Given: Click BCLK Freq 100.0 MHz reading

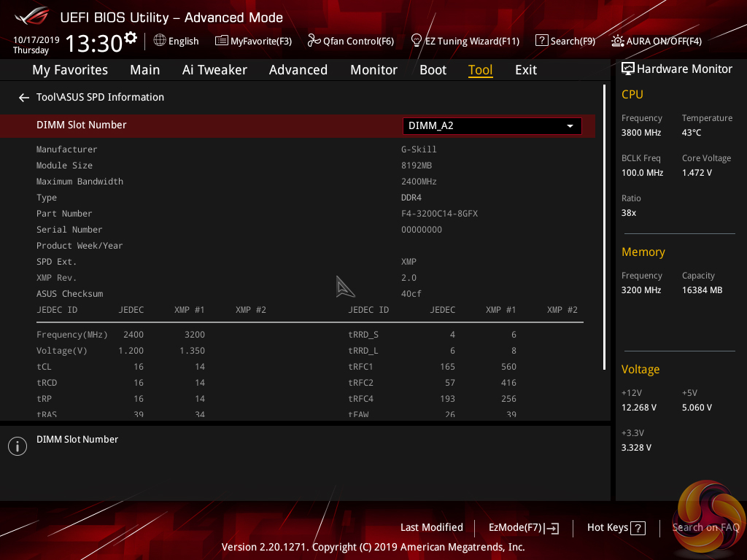Looking at the screenshot, I should (642, 172).
